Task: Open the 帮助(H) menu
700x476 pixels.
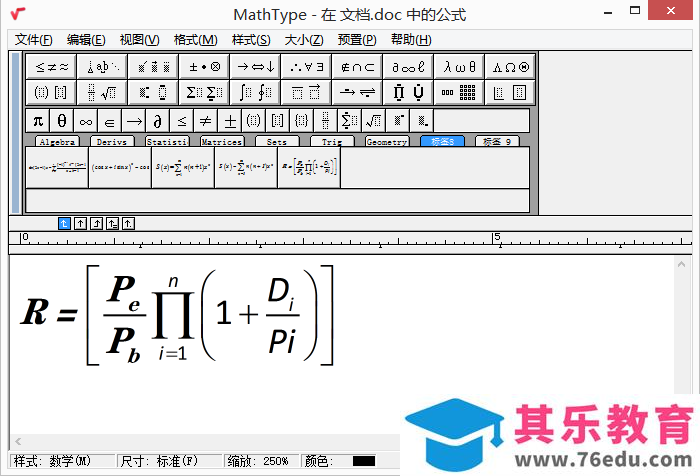Action: point(411,40)
